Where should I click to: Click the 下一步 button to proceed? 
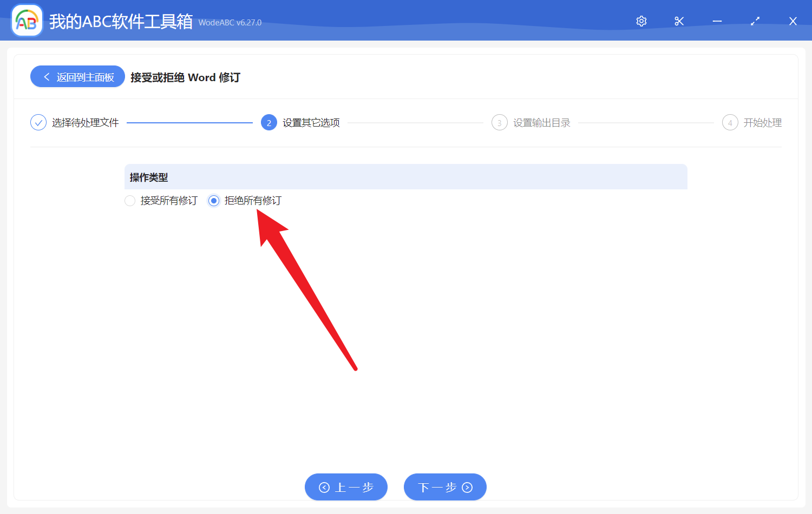coord(445,487)
